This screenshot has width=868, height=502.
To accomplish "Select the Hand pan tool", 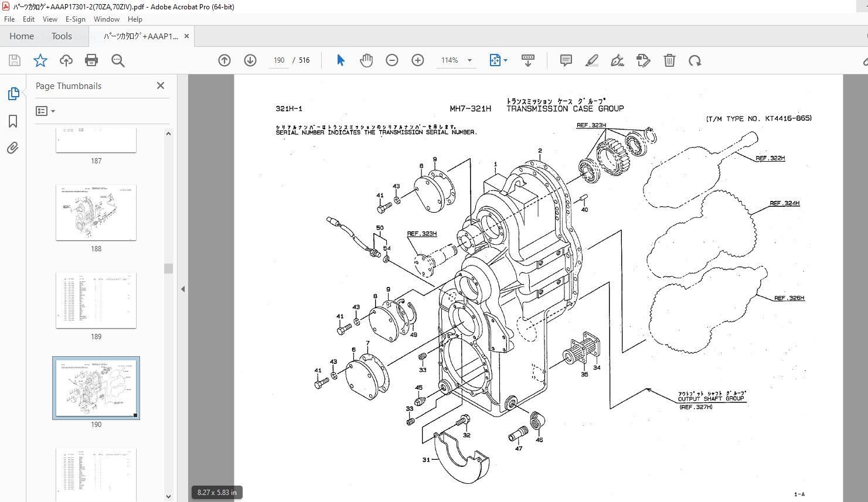I will (x=366, y=60).
